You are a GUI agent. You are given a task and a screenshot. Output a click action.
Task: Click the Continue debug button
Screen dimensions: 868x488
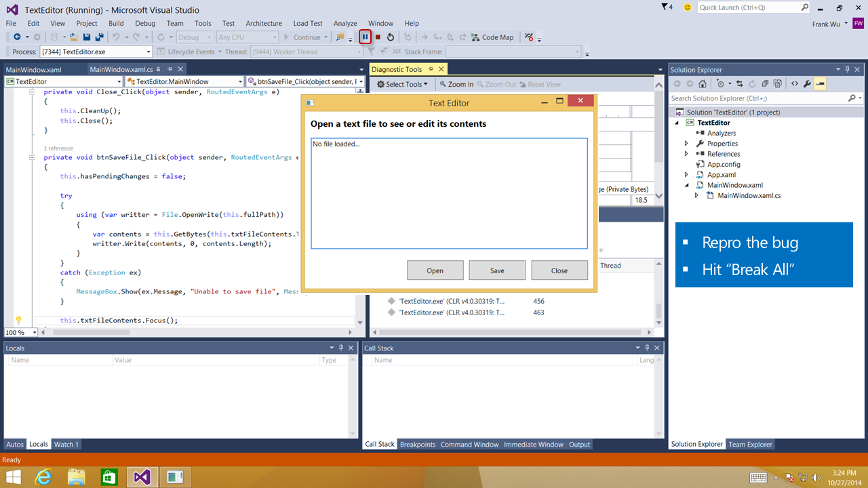pos(302,37)
